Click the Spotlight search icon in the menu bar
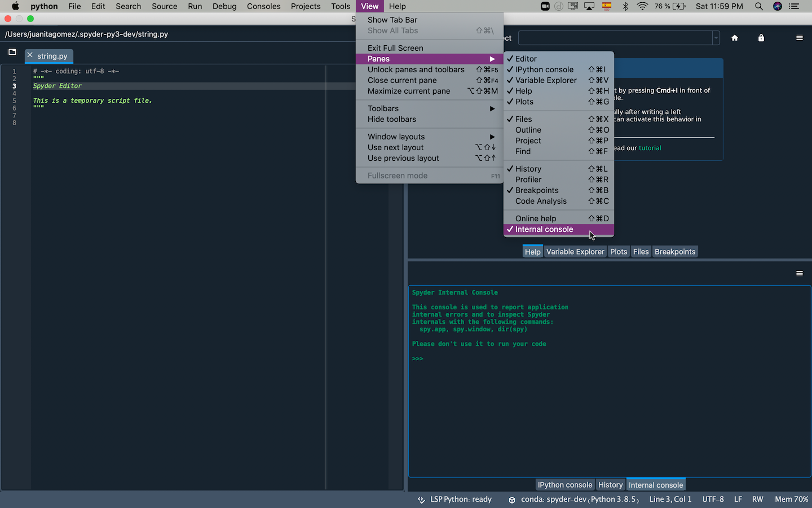 click(759, 6)
